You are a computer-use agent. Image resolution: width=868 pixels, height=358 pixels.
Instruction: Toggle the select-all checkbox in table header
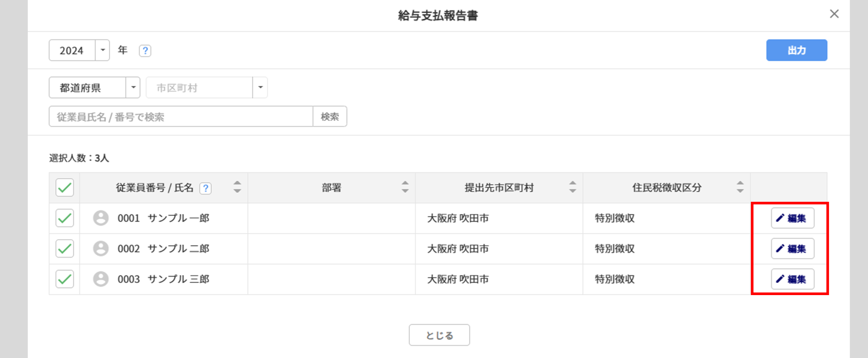65,188
